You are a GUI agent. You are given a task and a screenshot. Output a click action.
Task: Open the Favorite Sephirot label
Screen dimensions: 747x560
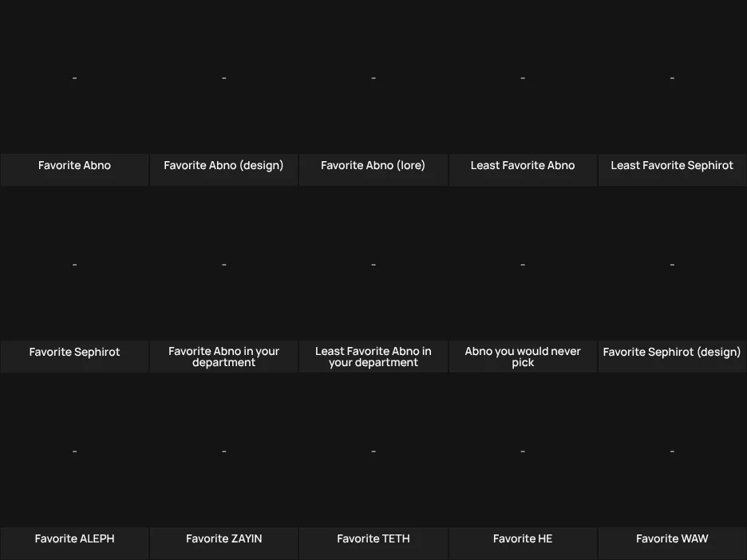(74, 352)
